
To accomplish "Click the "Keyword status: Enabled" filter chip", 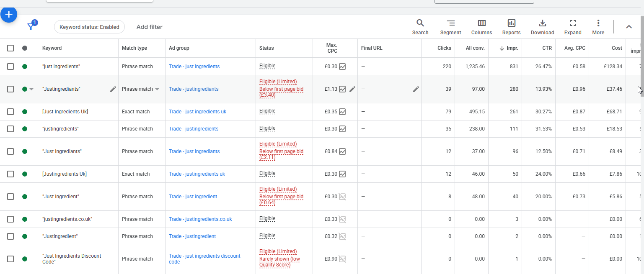I will click(x=89, y=27).
